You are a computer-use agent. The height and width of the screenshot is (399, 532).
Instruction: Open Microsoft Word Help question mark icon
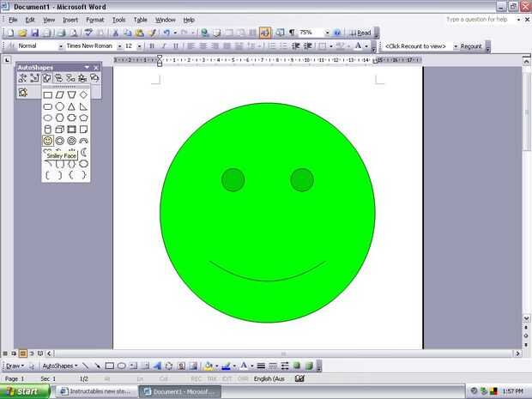coord(337,33)
